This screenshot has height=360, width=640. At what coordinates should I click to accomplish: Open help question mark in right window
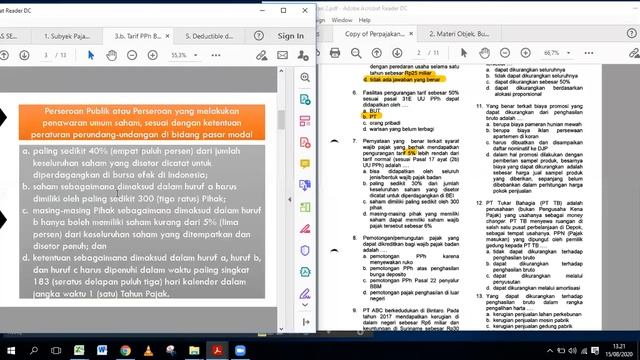(x=632, y=33)
